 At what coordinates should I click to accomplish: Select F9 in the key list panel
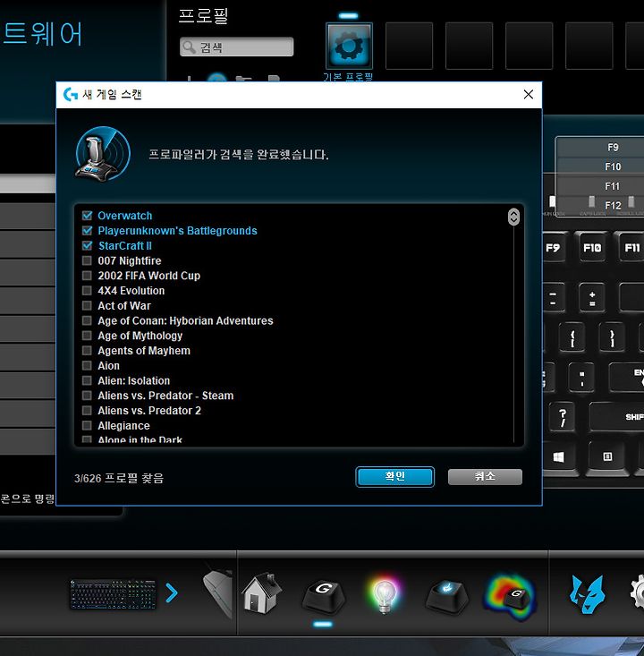pos(600,148)
